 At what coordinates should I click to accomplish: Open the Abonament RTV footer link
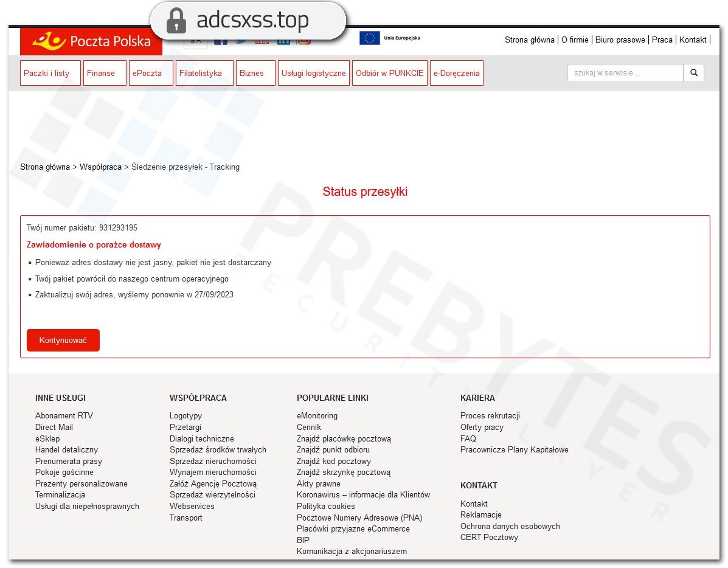64,416
